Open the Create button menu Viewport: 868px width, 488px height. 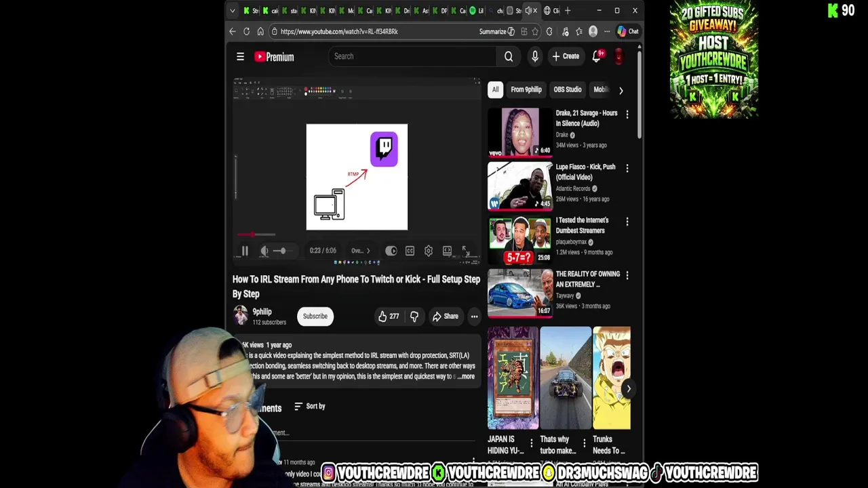pos(566,56)
